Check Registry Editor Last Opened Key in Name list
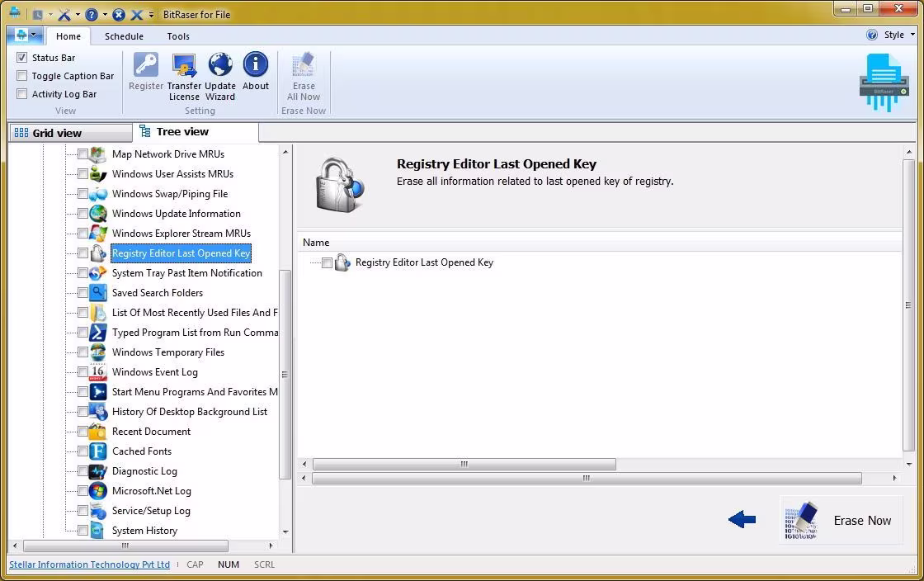 point(327,262)
